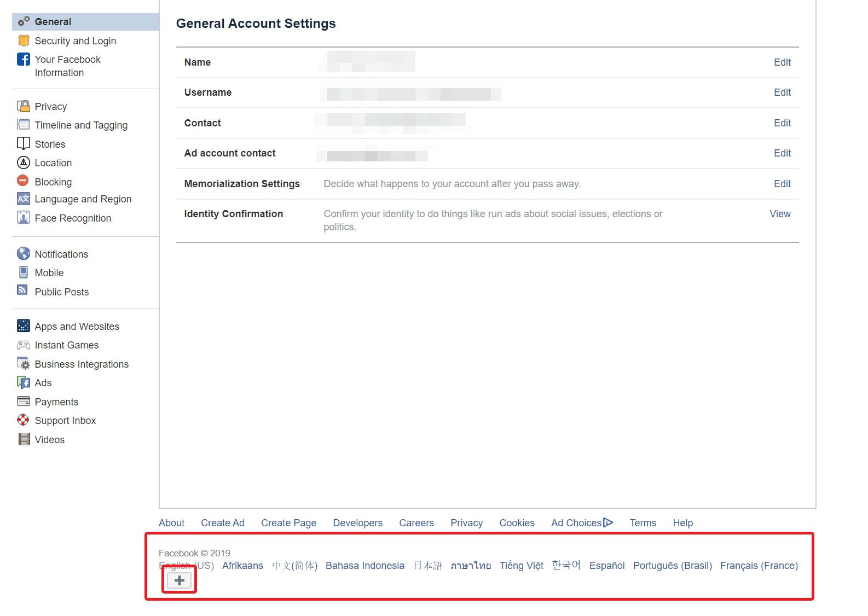This screenshot has height=616, width=868.
Task: Open the Face Recognition icon
Action: (x=24, y=218)
